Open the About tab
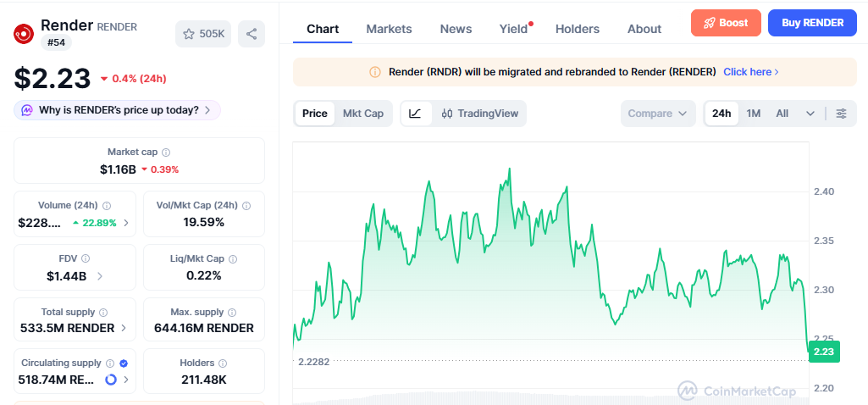This screenshot has width=868, height=405. coord(644,29)
